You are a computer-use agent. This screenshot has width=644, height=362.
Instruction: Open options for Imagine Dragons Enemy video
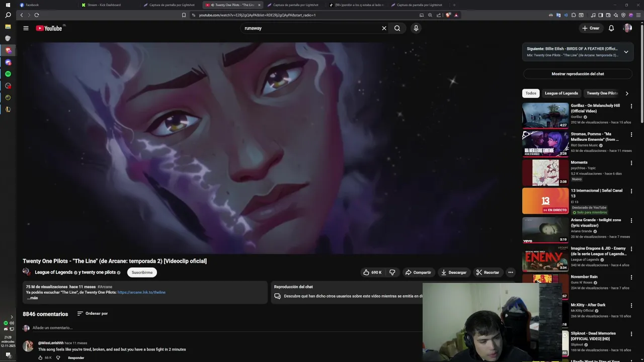click(x=631, y=249)
